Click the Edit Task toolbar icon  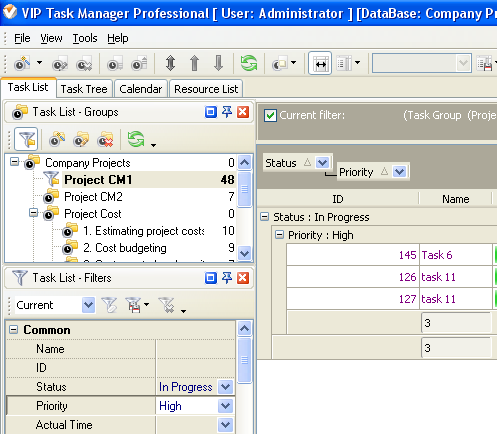(x=60, y=63)
